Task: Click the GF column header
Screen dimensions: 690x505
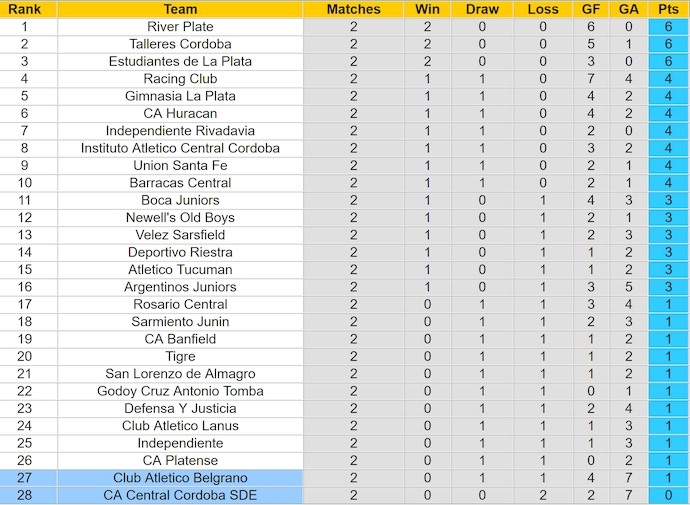Action: 591,9
